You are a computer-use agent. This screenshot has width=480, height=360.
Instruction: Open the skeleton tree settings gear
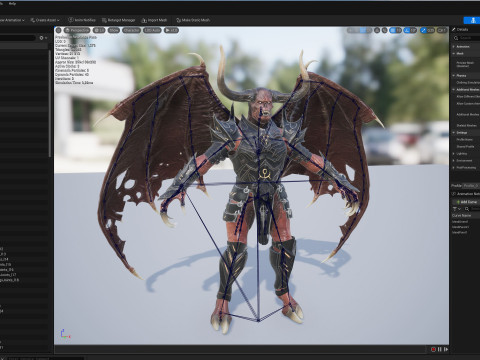click(x=43, y=38)
